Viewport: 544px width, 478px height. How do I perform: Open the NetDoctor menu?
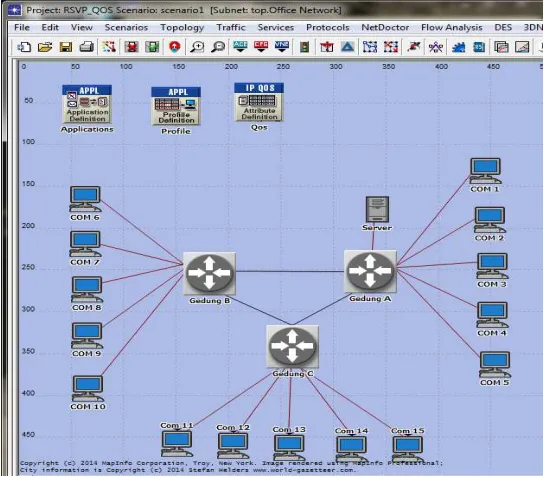(385, 27)
